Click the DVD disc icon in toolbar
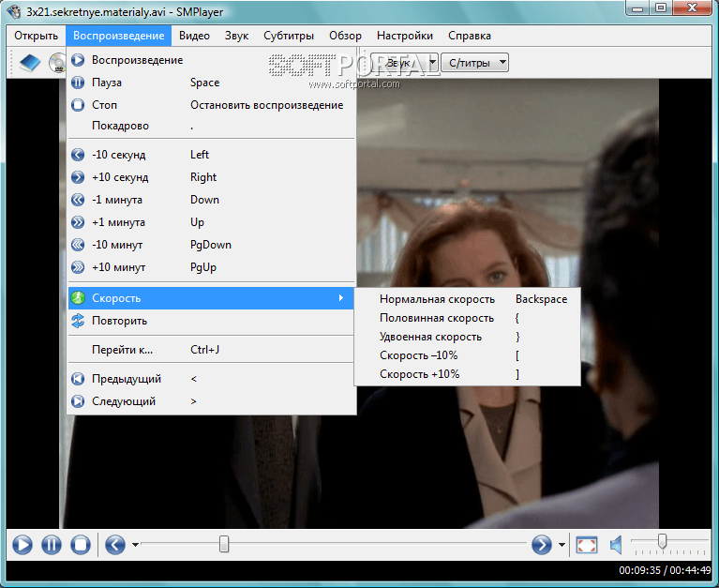The width and height of the screenshot is (719, 588). 57,63
